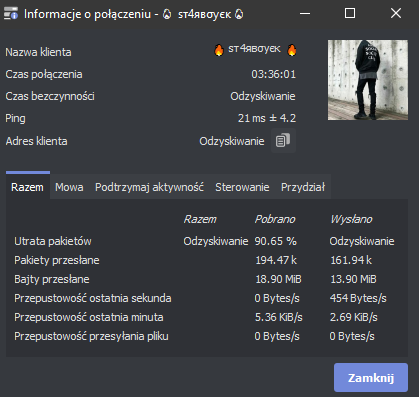Click the sent packets value 161.94 k
The image size is (419, 397).
(x=351, y=260)
